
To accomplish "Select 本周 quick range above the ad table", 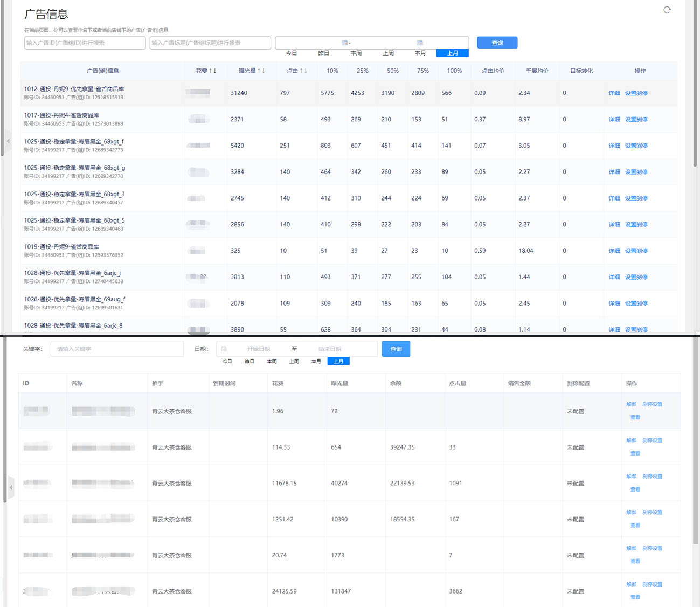I will pyautogui.click(x=356, y=53).
